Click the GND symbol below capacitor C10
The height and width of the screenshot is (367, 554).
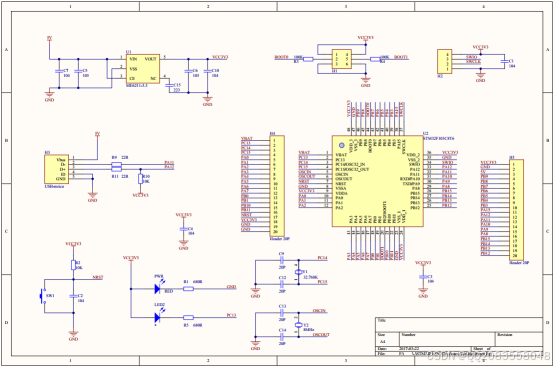[207, 101]
